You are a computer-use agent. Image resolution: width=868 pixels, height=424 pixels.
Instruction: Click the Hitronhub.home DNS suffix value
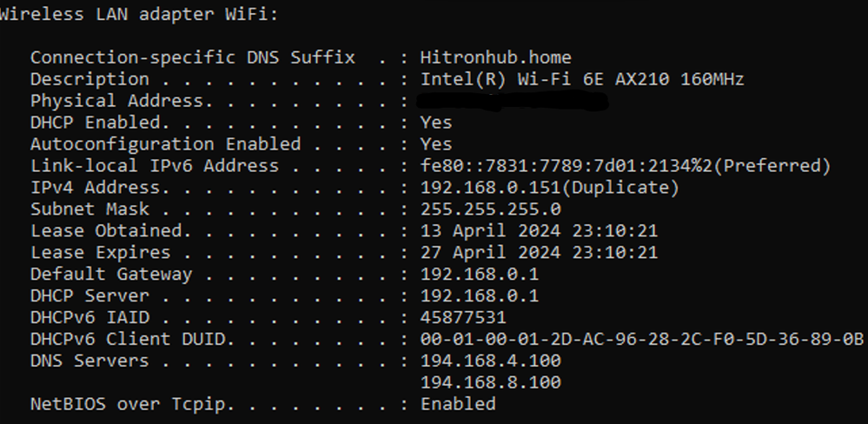(x=495, y=57)
